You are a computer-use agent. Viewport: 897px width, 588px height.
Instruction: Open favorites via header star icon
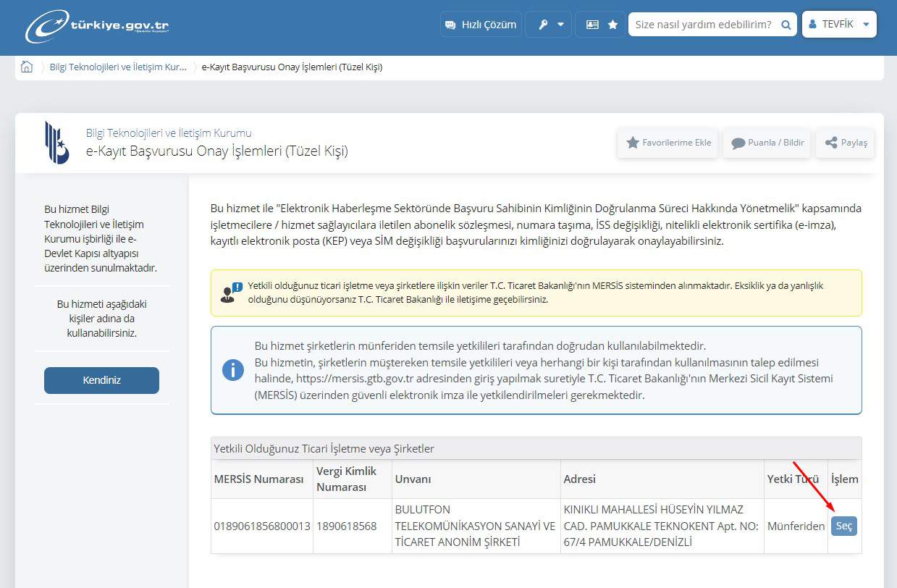[612, 25]
